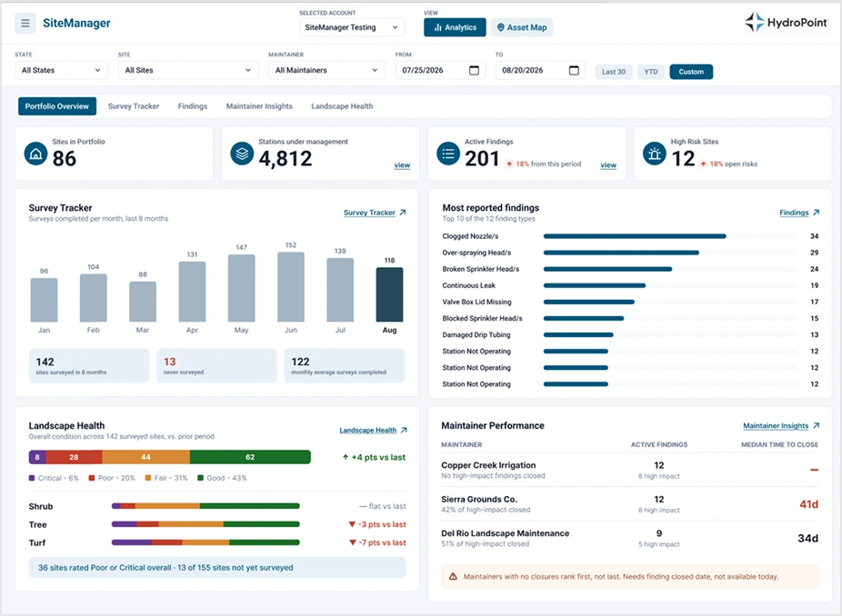Viewport: 842px width, 616px height.
Task: Switch to the Findings tab
Action: 193,106
